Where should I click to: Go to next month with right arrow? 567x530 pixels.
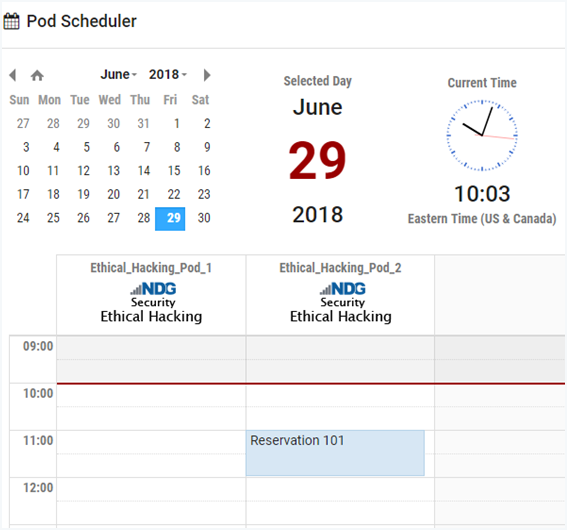point(207,75)
